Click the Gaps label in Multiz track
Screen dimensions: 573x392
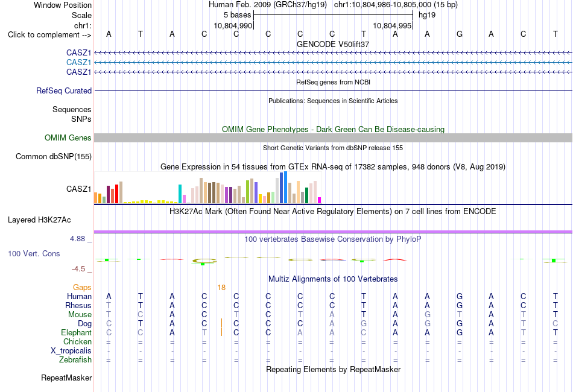(x=82, y=288)
